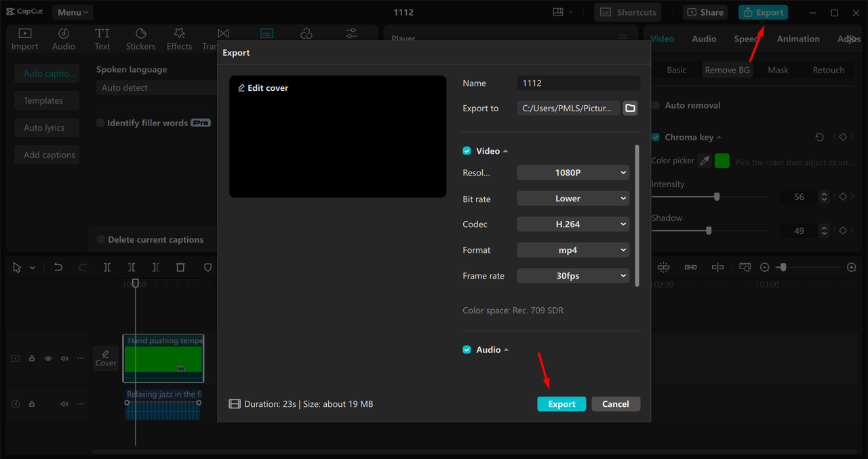Select the Mask sub-tab
The image size is (868, 459).
point(778,70)
